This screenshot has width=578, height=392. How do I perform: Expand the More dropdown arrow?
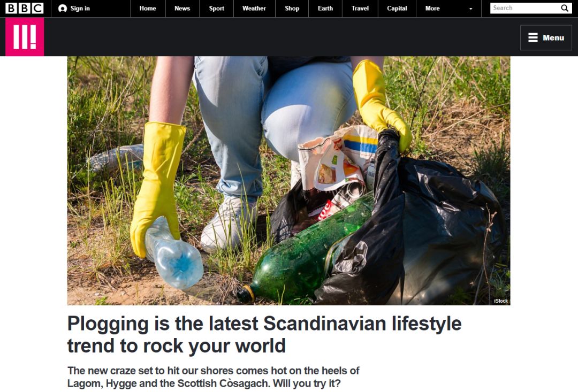[470, 9]
